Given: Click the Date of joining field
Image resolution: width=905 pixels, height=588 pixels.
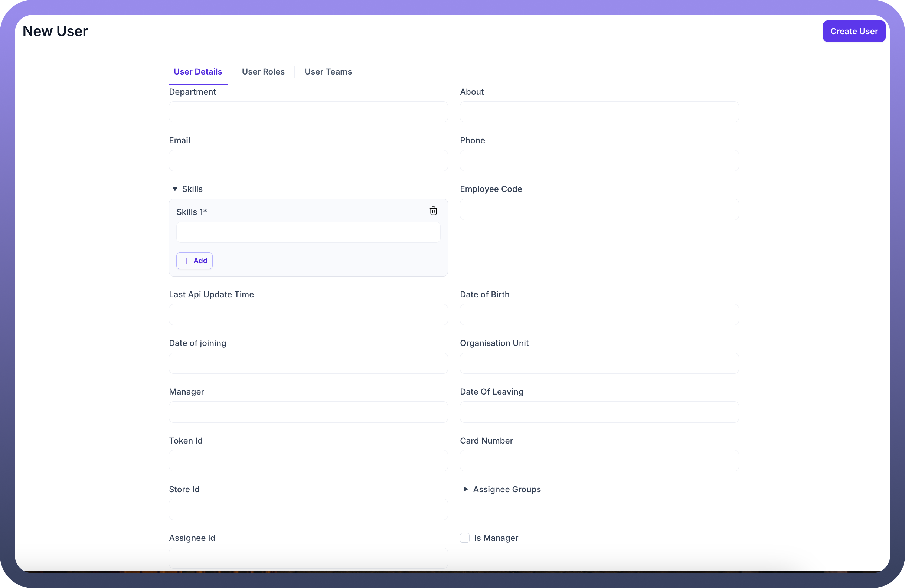Looking at the screenshot, I should pos(308,363).
